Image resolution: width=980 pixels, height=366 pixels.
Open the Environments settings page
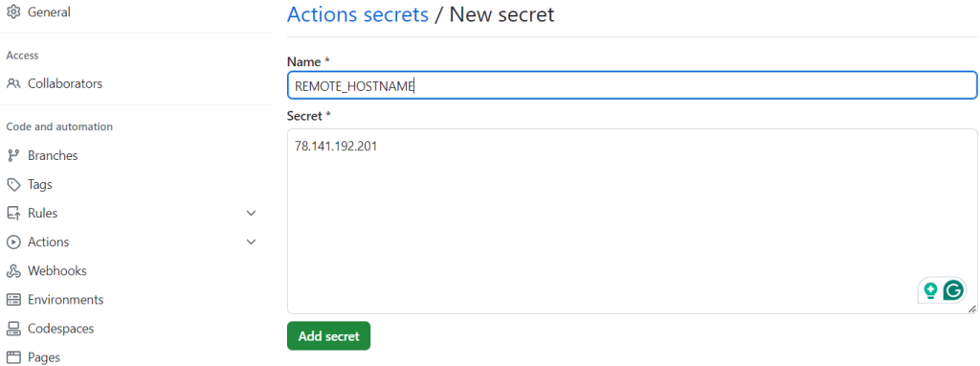pos(66,300)
